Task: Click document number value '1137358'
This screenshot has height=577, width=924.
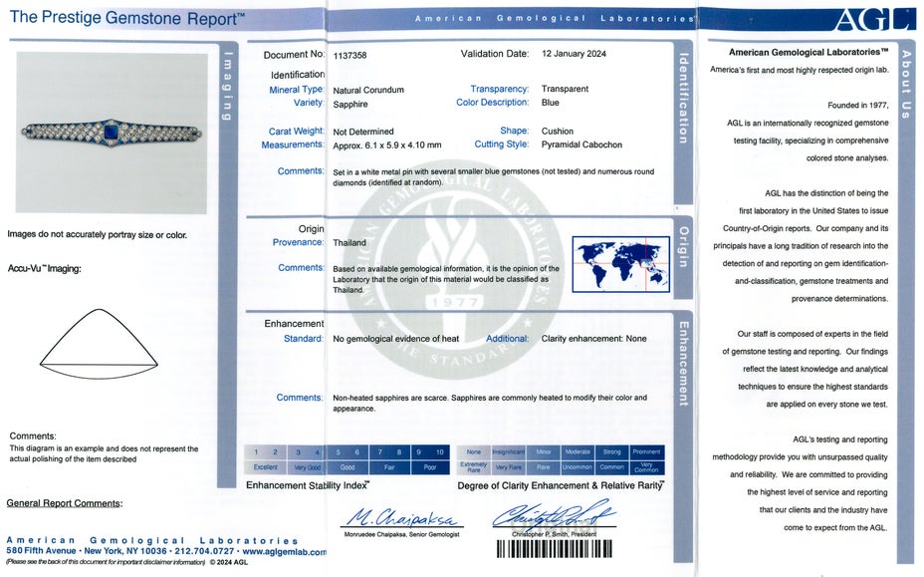Action: (350, 55)
